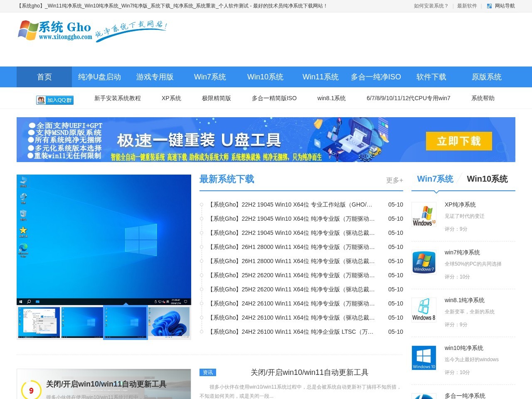
Task: Open the 游戏专用版 menu item
Action: 155,77
